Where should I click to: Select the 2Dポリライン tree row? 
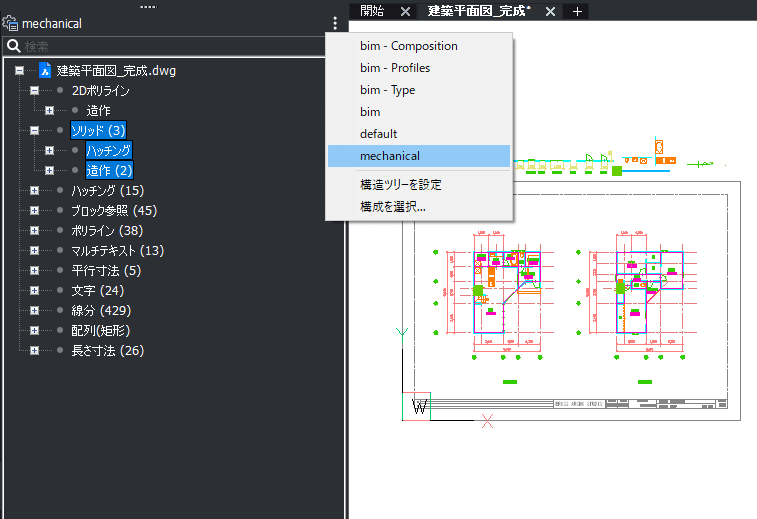pyautogui.click(x=100, y=91)
